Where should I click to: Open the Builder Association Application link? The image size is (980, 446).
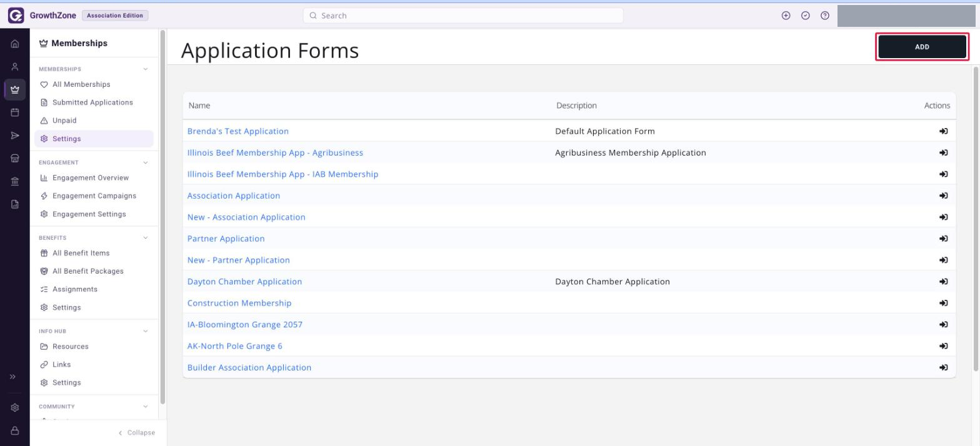[249, 367]
